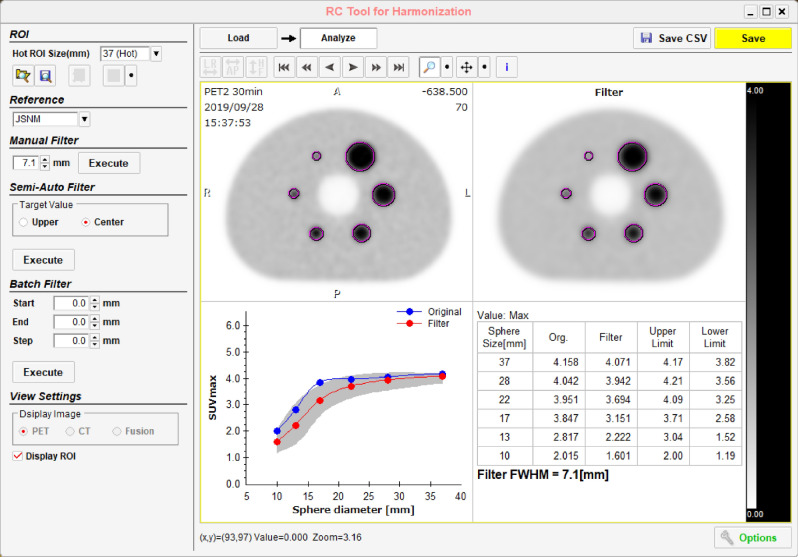Execute the Batch Filter
Image resolution: width=798 pixels, height=557 pixels.
43,372
